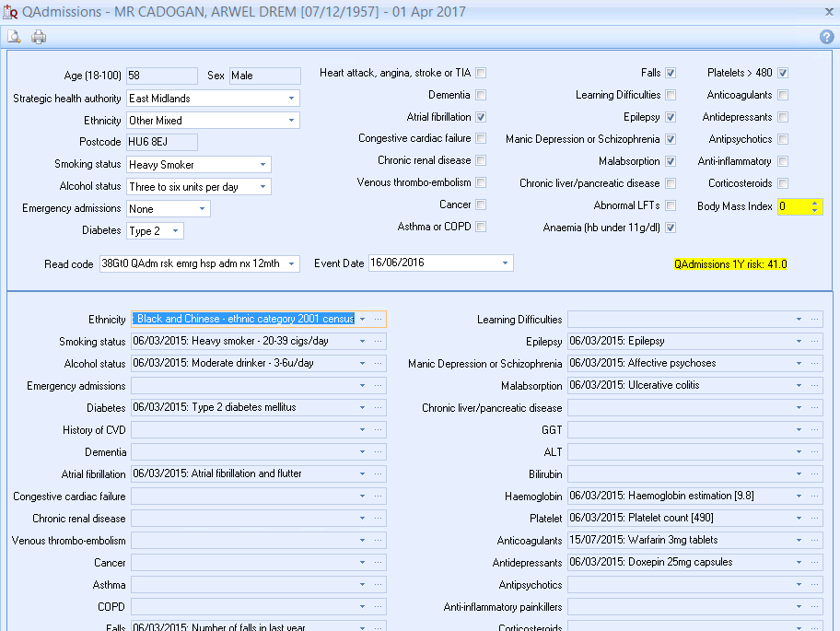Open the help question mark icon

[x=826, y=37]
